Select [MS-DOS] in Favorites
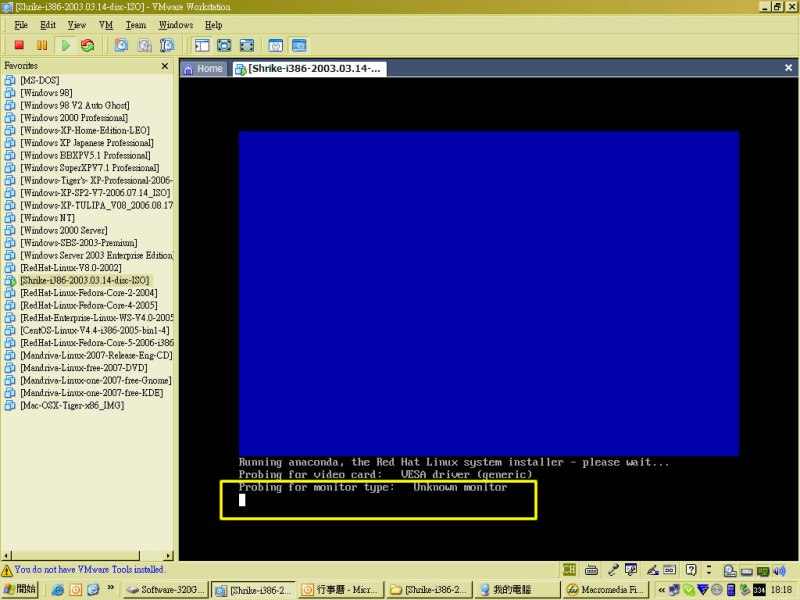The image size is (800, 600). pos(40,81)
